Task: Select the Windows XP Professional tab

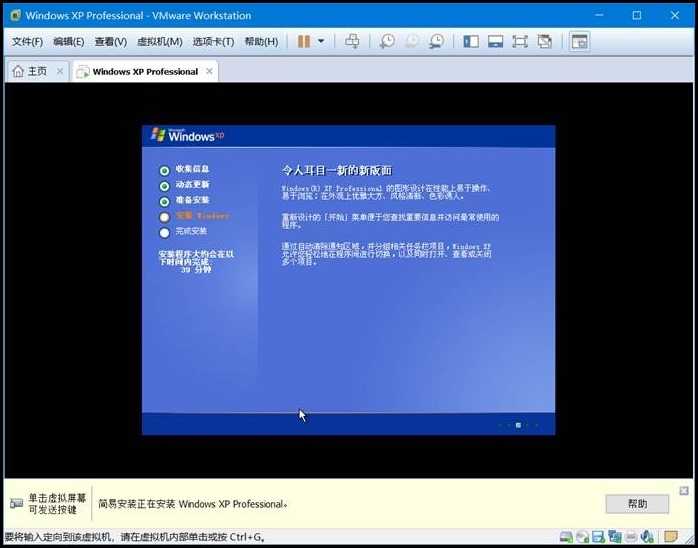Action: 146,72
